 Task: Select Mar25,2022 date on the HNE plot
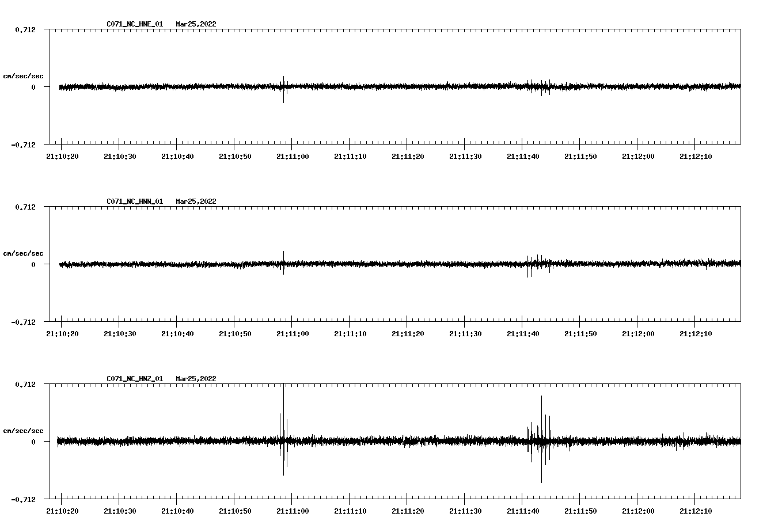coord(196,24)
